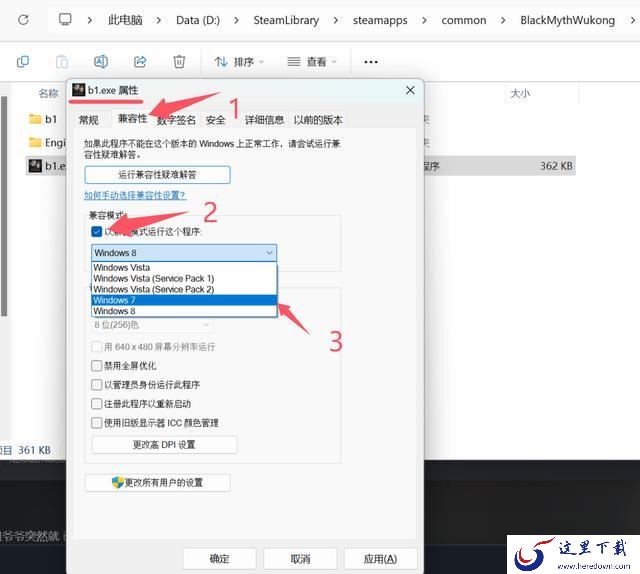Click the Explorer left pane scrollbar
The width and height of the screenshot is (640, 574).
point(4,207)
